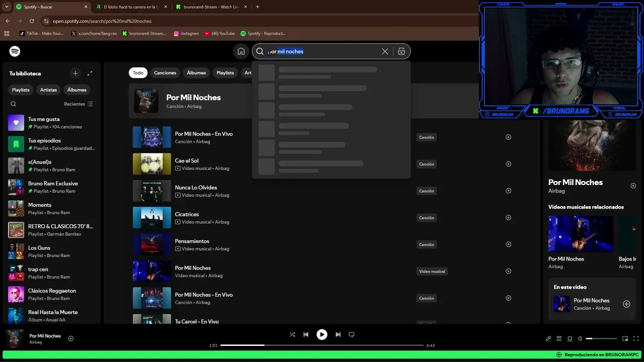Adjust the volume slider
The height and width of the screenshot is (362, 644).
point(602,339)
